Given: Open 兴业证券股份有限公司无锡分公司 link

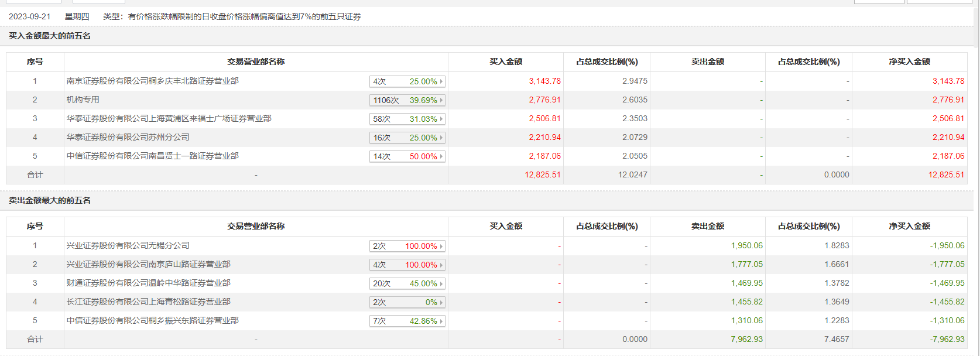Looking at the screenshot, I should coord(128,246).
